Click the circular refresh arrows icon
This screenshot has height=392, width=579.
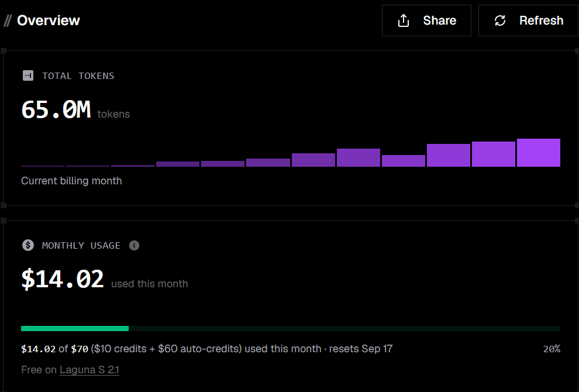click(x=500, y=20)
